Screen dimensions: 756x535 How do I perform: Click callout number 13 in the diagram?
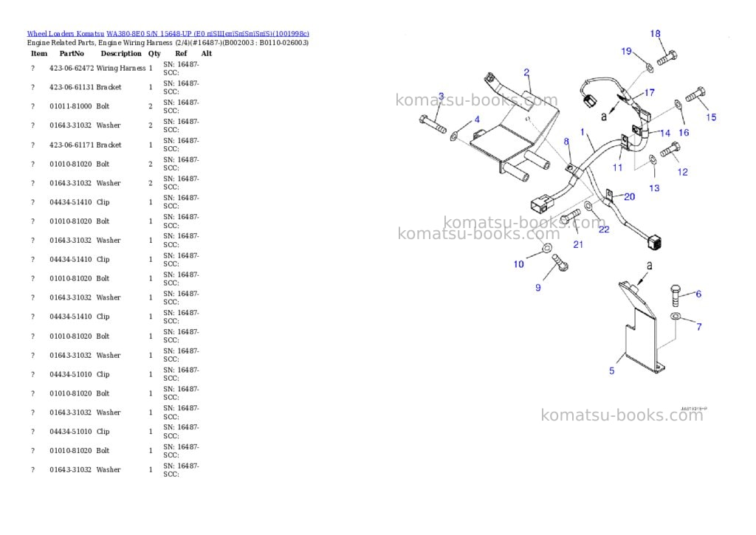coord(654,188)
